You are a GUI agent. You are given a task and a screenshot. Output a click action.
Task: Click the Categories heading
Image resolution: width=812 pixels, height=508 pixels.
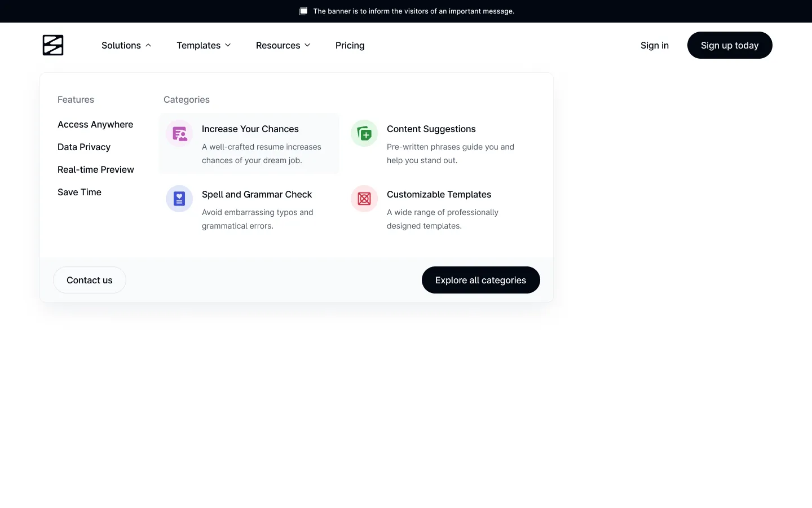point(187,99)
